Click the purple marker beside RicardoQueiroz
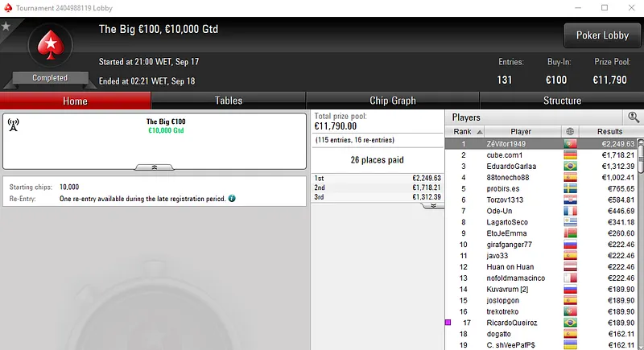This screenshot has width=644, height=350. tap(448, 323)
